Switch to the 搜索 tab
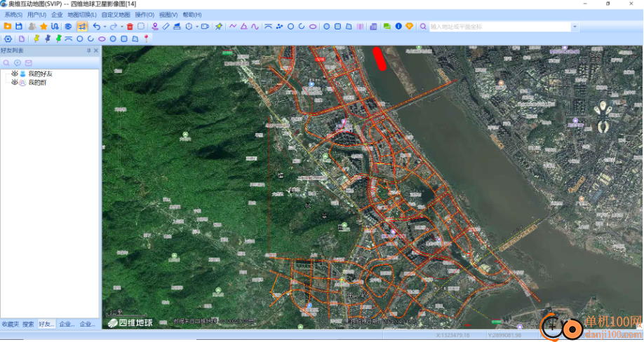 point(28,324)
